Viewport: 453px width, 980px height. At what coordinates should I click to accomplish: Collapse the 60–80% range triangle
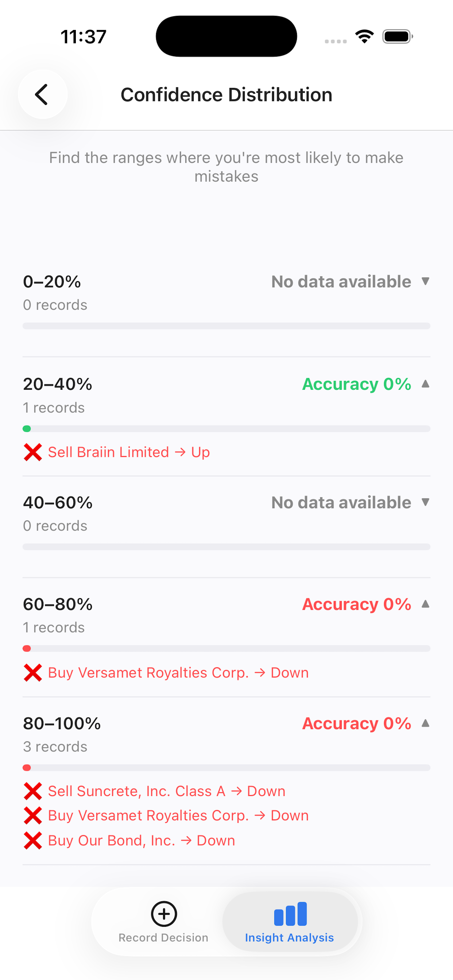tap(426, 604)
